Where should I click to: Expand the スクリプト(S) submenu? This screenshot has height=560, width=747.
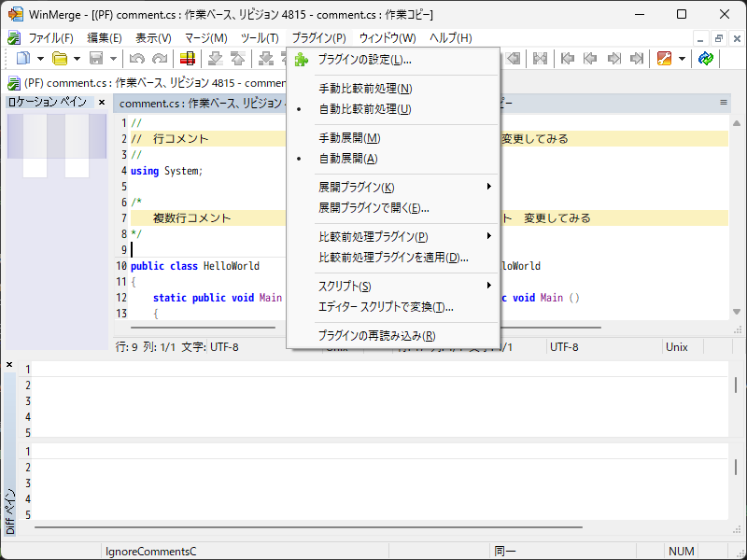pyautogui.click(x=393, y=287)
